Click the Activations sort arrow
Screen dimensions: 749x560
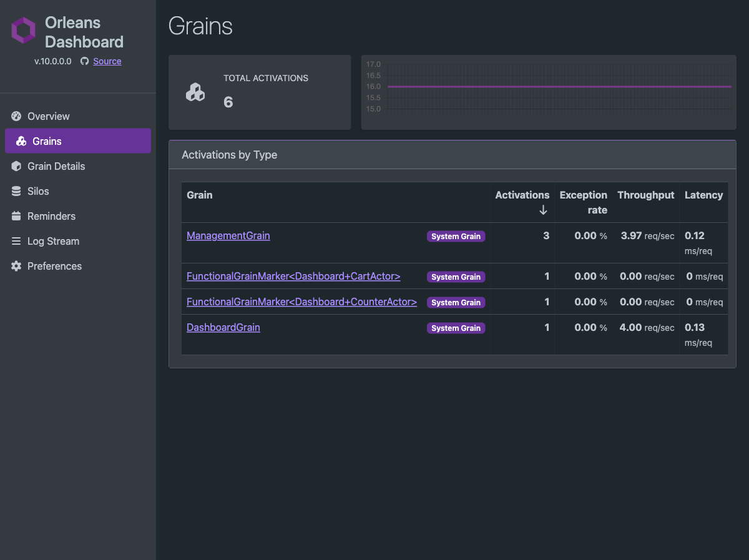tap(543, 210)
